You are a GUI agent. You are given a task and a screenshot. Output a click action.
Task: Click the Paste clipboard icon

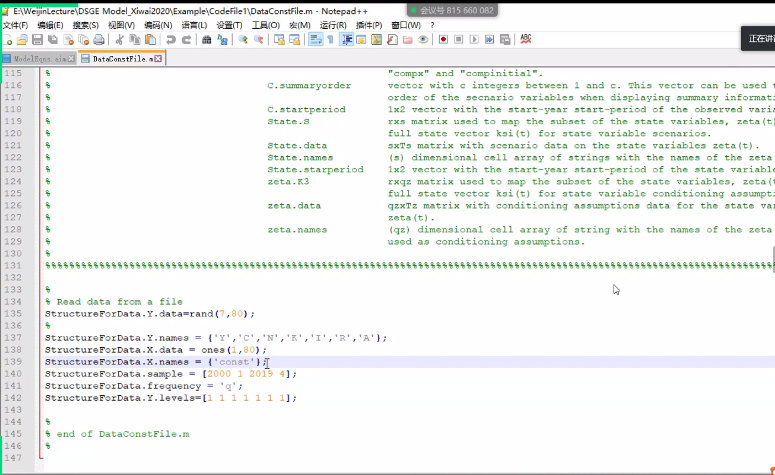(x=150, y=40)
